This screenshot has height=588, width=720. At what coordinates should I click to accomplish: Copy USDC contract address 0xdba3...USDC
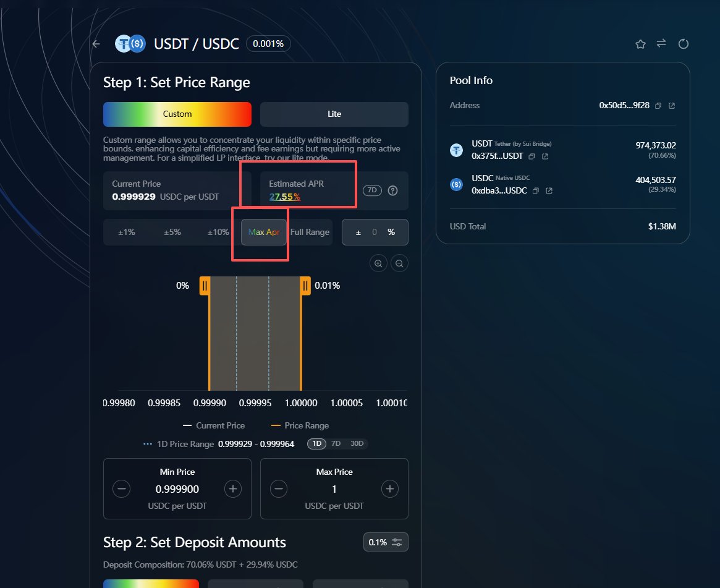(535, 190)
